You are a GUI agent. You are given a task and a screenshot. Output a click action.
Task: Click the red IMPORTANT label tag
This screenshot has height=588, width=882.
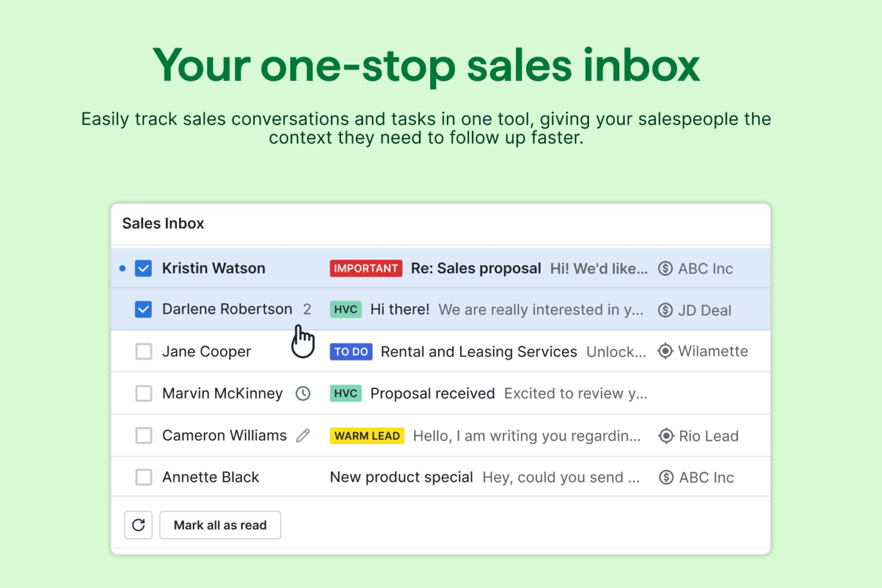pyautogui.click(x=366, y=269)
